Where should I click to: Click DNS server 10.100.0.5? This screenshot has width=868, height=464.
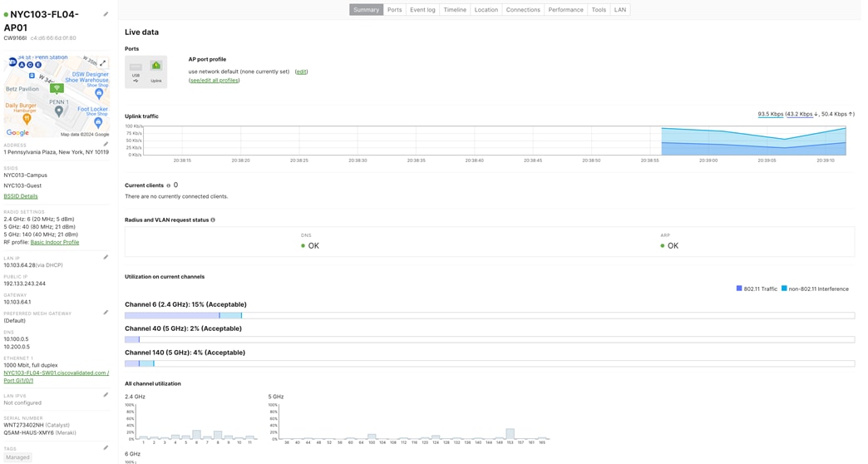pyautogui.click(x=16, y=339)
